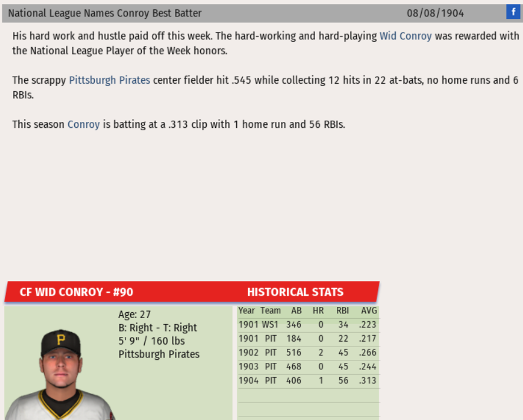This screenshot has height=420, width=523.
Task: Click the Pirates P logo on the cap
Action: pos(61,340)
